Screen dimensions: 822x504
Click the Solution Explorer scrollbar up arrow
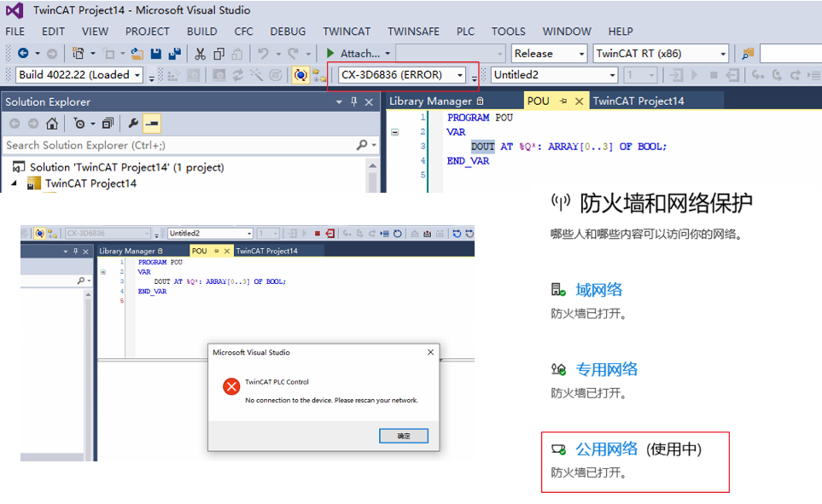tap(373, 166)
